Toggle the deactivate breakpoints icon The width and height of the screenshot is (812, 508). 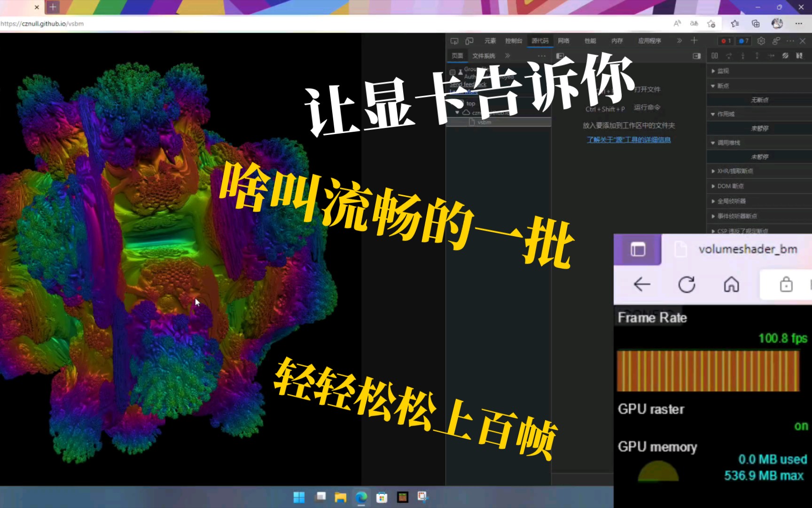coord(785,56)
